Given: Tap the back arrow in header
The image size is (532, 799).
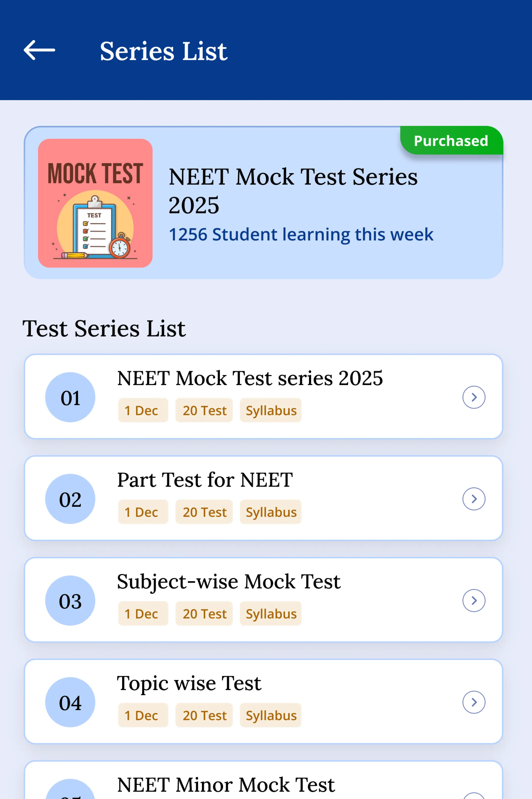Looking at the screenshot, I should point(39,50).
